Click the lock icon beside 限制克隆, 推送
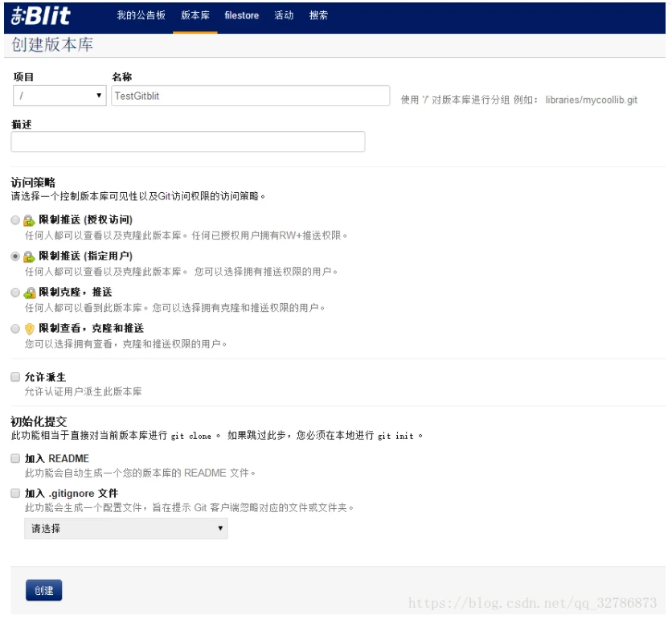672x619 pixels. click(x=29, y=293)
